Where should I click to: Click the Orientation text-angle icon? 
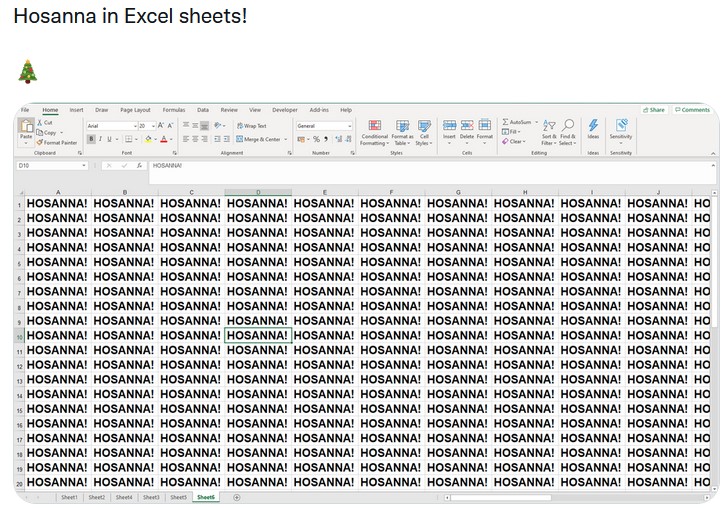click(x=217, y=126)
